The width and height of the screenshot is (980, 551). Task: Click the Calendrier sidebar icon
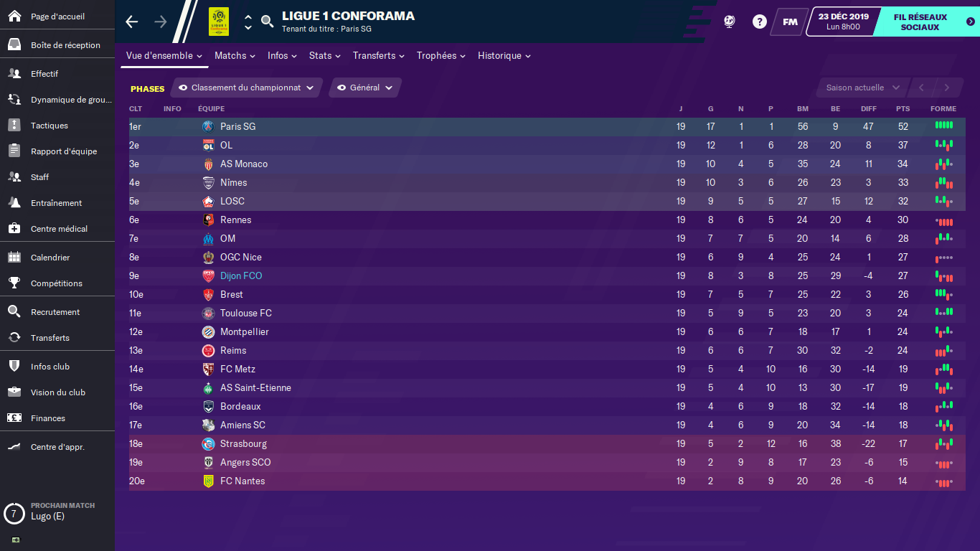[14, 258]
